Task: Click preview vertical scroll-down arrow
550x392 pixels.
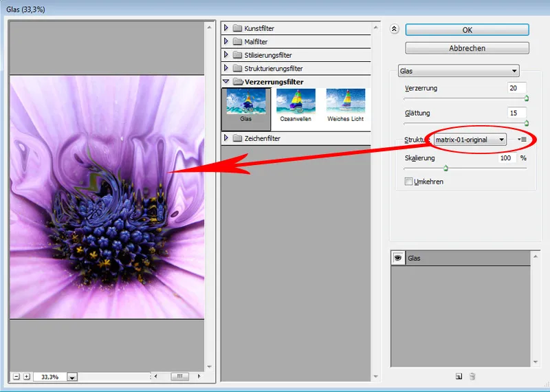Action: [x=210, y=367]
